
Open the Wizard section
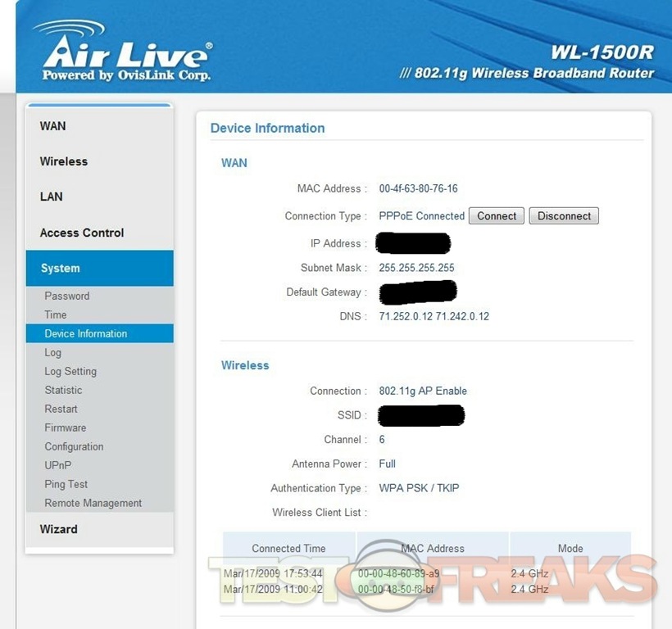click(59, 529)
